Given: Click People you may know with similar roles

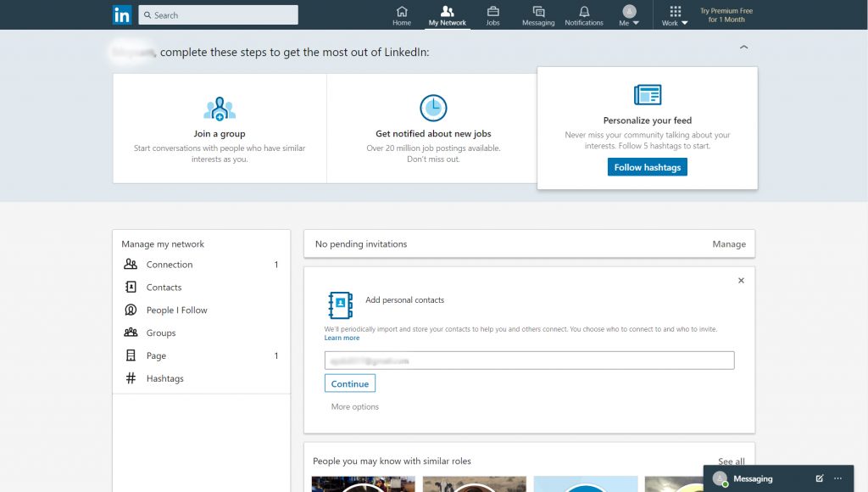Looking at the screenshot, I should [x=392, y=461].
